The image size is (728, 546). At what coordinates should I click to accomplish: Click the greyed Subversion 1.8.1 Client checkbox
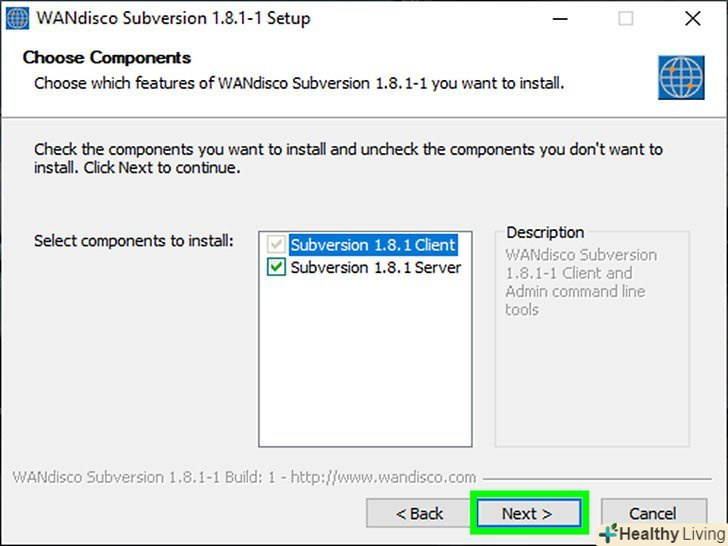coord(276,245)
